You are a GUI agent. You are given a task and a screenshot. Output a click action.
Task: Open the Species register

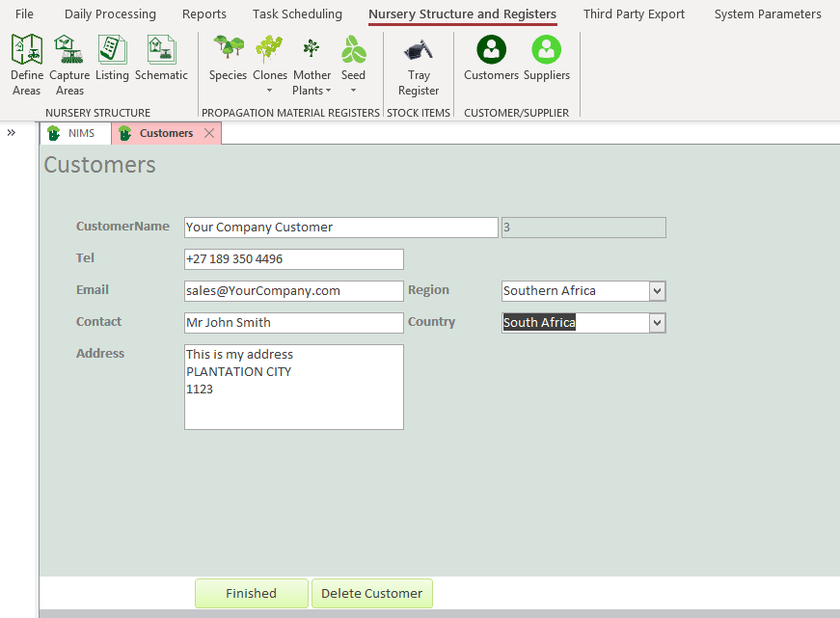tap(228, 58)
